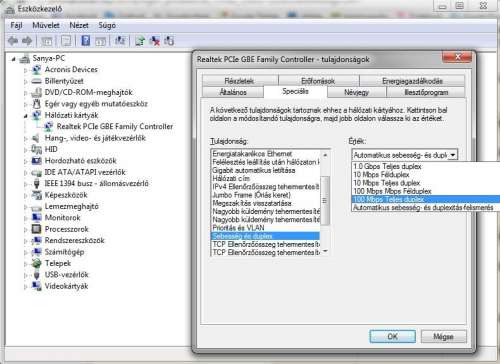
Task: Select Gigabit automatikus letiltása property
Action: tap(266, 170)
